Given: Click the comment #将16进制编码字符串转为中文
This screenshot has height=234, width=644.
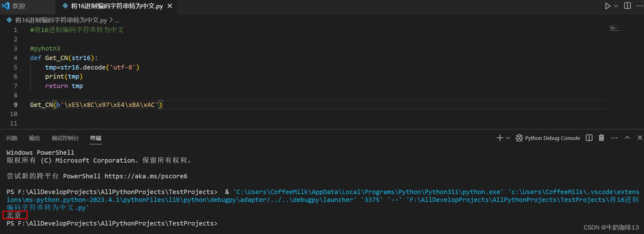Looking at the screenshot, I should click(x=77, y=30).
